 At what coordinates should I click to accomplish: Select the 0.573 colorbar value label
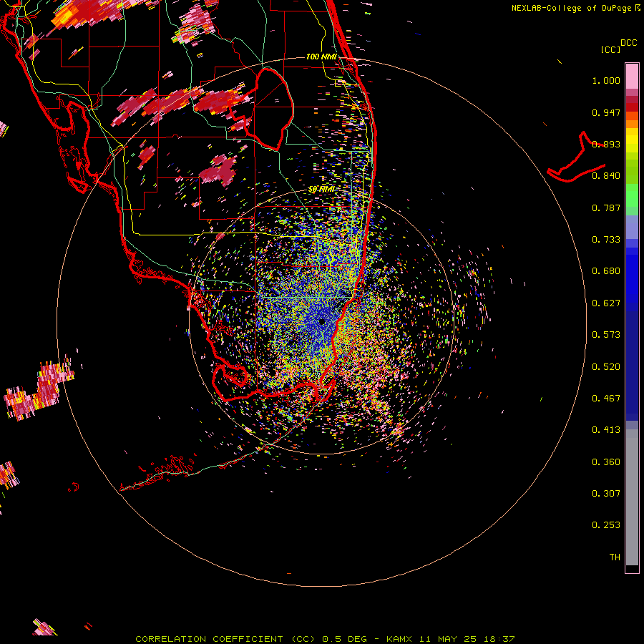[606, 335]
